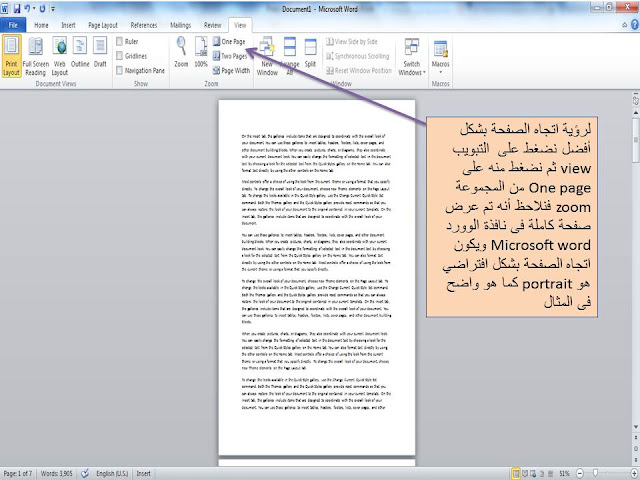The width and height of the screenshot is (640, 480).
Task: Select Print Layout view icon in status bar
Action: [516, 473]
